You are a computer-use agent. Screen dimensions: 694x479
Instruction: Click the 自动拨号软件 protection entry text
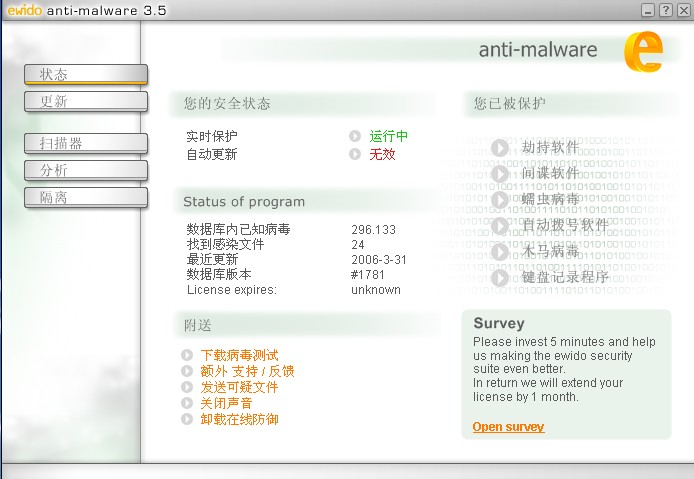tap(565, 225)
